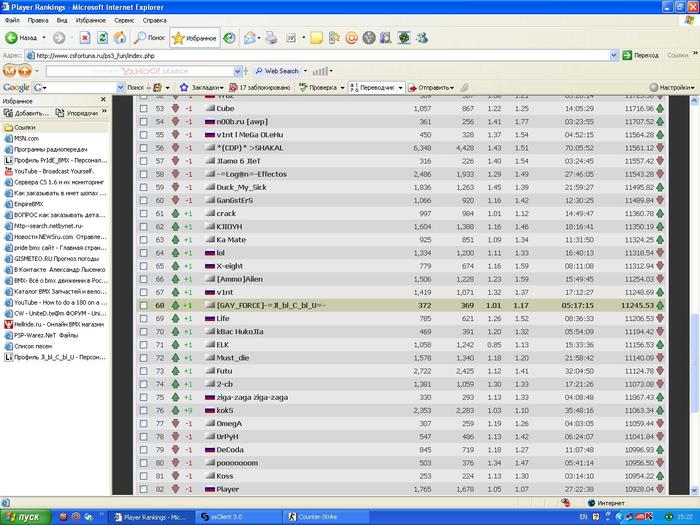Click the Home page icon
The height and width of the screenshot is (525, 700).
120,38
